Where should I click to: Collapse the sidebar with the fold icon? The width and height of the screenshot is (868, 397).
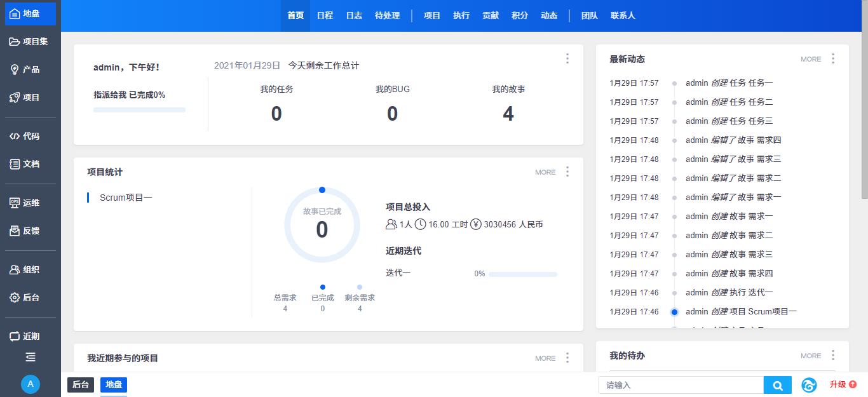tap(30, 357)
